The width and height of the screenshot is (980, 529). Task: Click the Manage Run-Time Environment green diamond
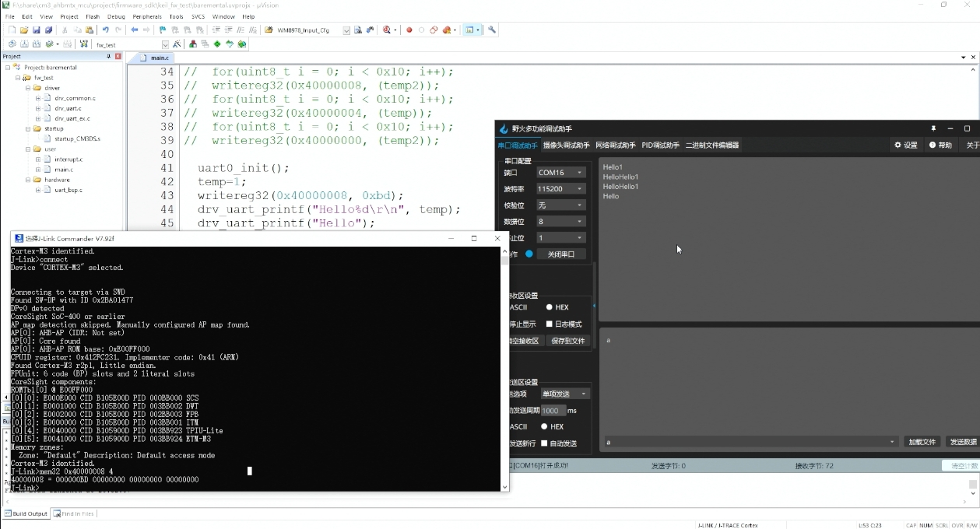click(217, 44)
